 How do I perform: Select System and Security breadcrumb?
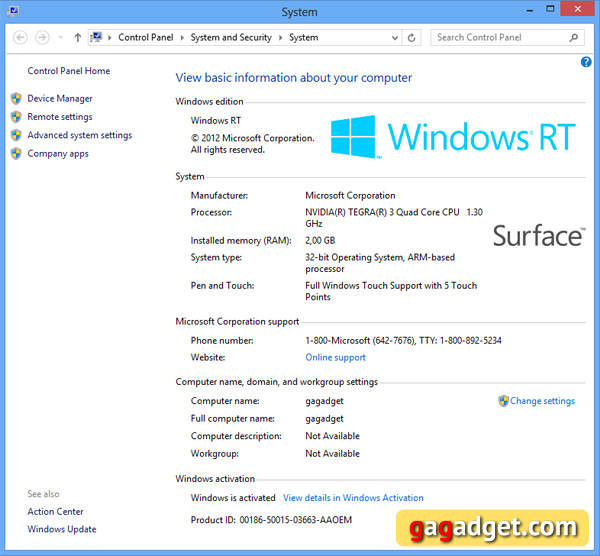231,37
